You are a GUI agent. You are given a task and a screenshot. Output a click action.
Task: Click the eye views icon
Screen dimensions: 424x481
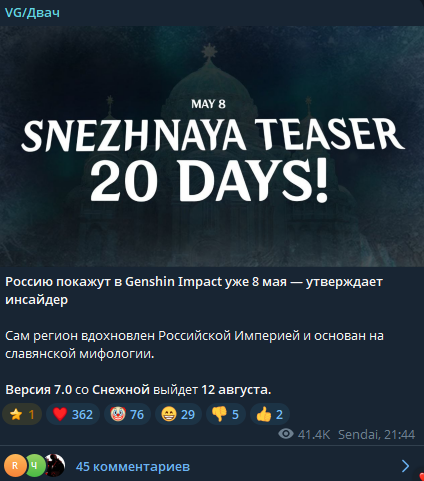pyautogui.click(x=286, y=434)
